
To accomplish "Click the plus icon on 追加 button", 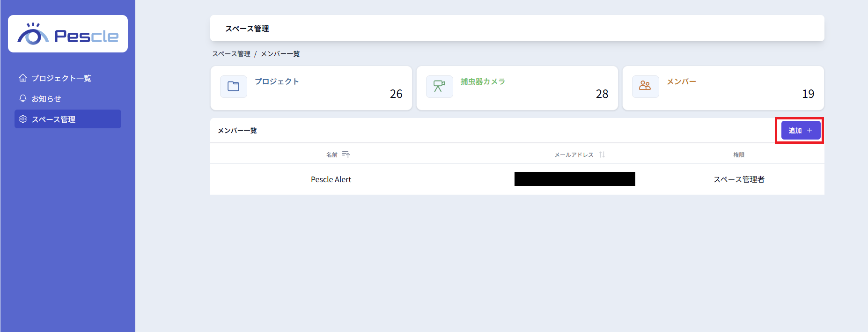I will (809, 131).
